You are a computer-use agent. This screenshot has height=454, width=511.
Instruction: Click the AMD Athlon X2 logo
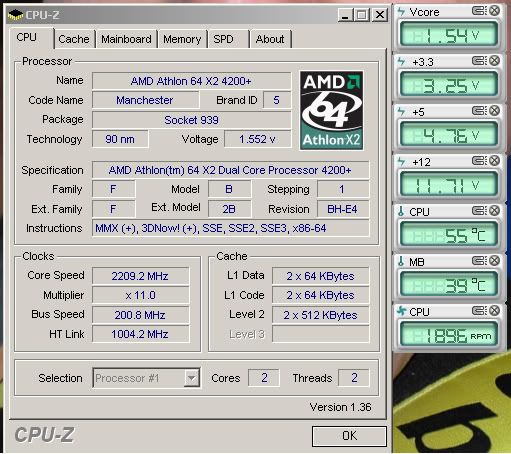(x=331, y=110)
